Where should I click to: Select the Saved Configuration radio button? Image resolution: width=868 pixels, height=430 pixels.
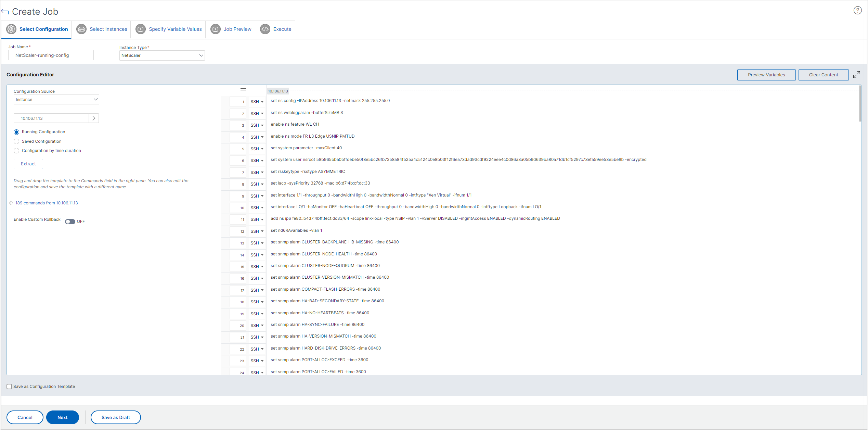(x=16, y=141)
